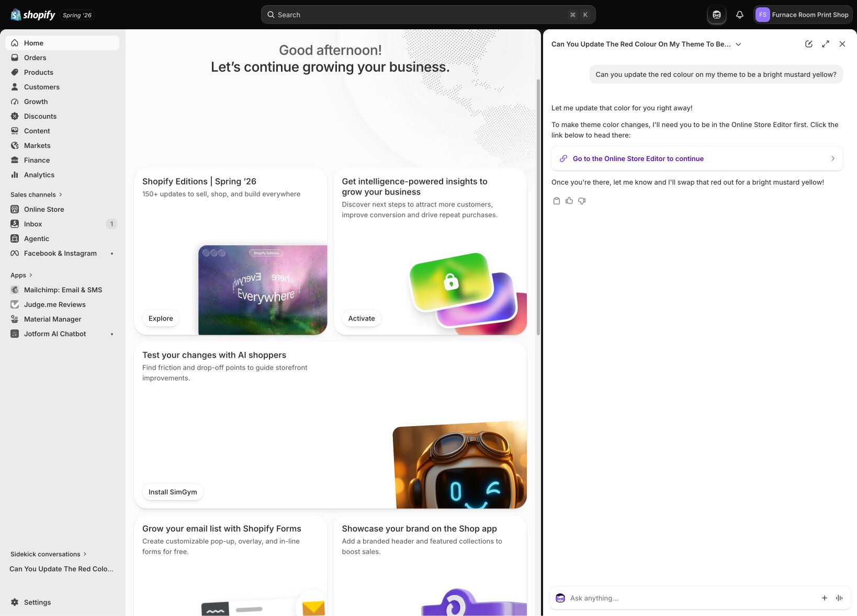Click the Settings gear icon

pos(15,602)
